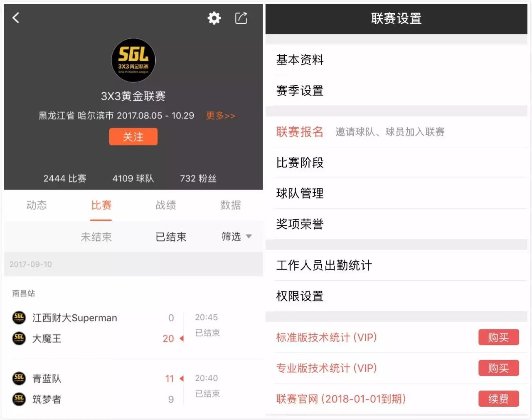Screen dimensions: 532x420
Task: Open 比赛阶段 in league settings
Action: coord(397,163)
